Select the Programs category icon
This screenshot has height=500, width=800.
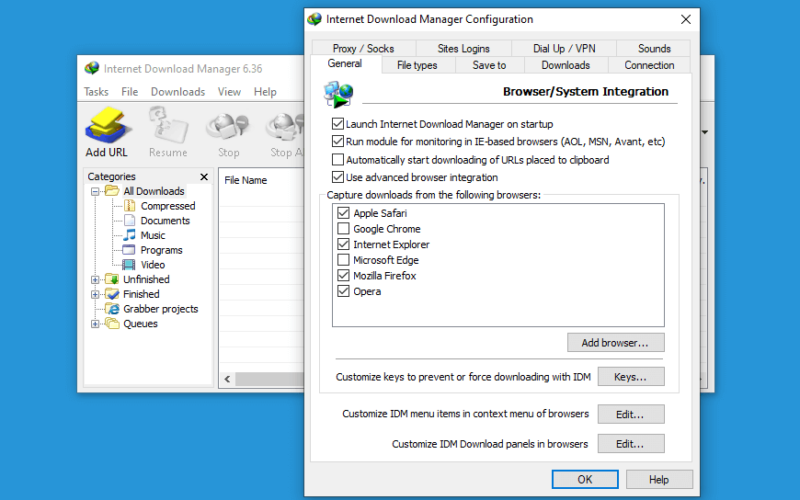129,250
